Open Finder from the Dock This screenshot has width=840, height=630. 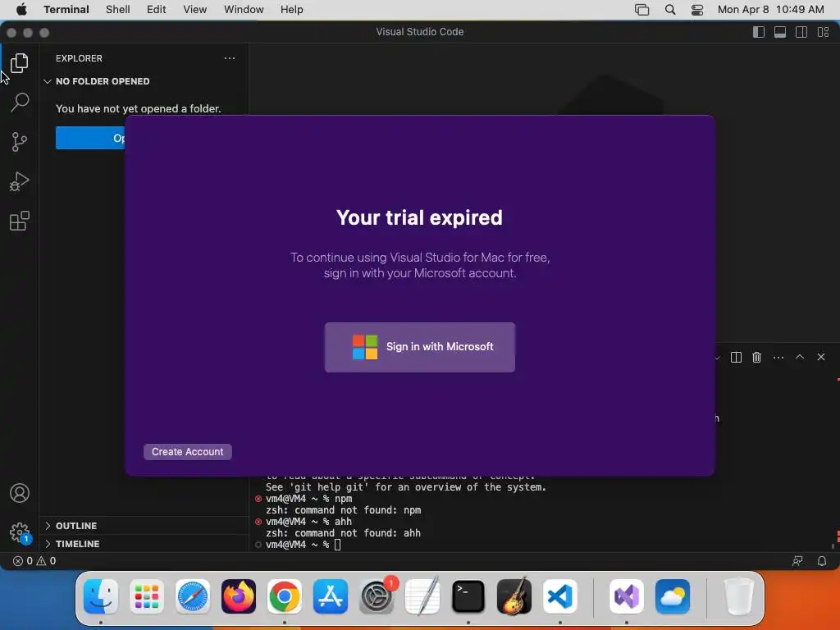click(x=101, y=596)
